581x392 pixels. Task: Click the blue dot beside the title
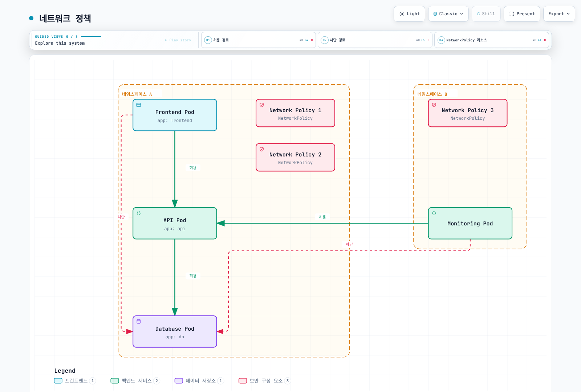pos(31,18)
